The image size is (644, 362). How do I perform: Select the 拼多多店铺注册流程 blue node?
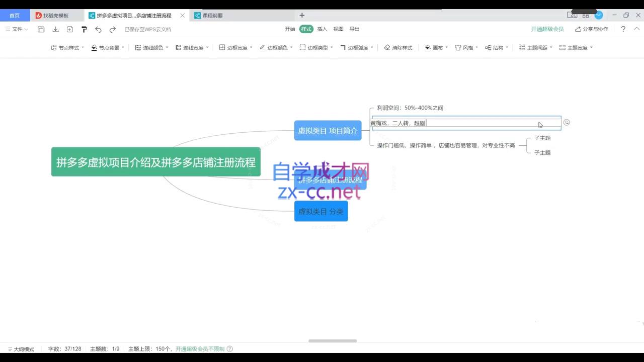tap(331, 180)
